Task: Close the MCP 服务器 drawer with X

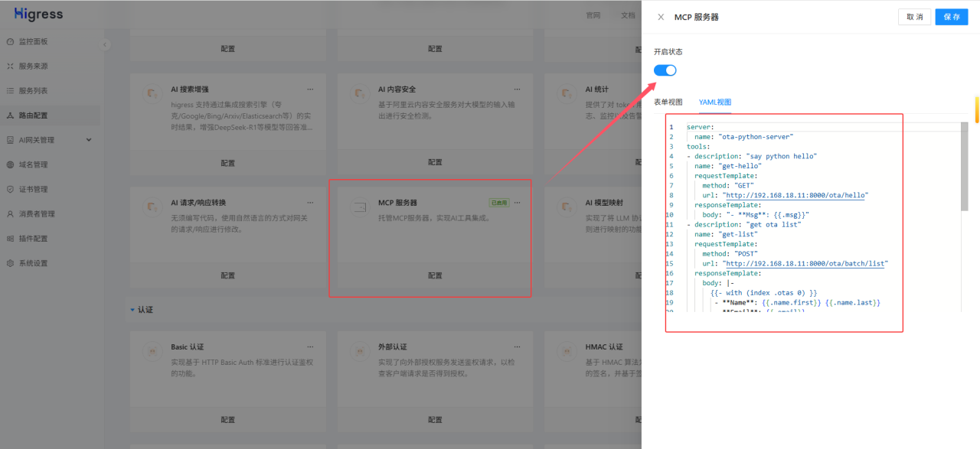Action: (661, 17)
